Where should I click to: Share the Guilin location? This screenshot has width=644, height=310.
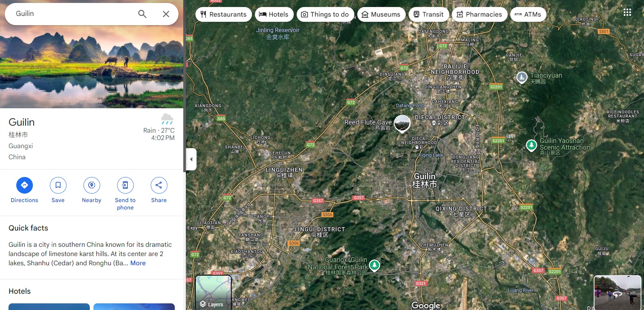[159, 190]
